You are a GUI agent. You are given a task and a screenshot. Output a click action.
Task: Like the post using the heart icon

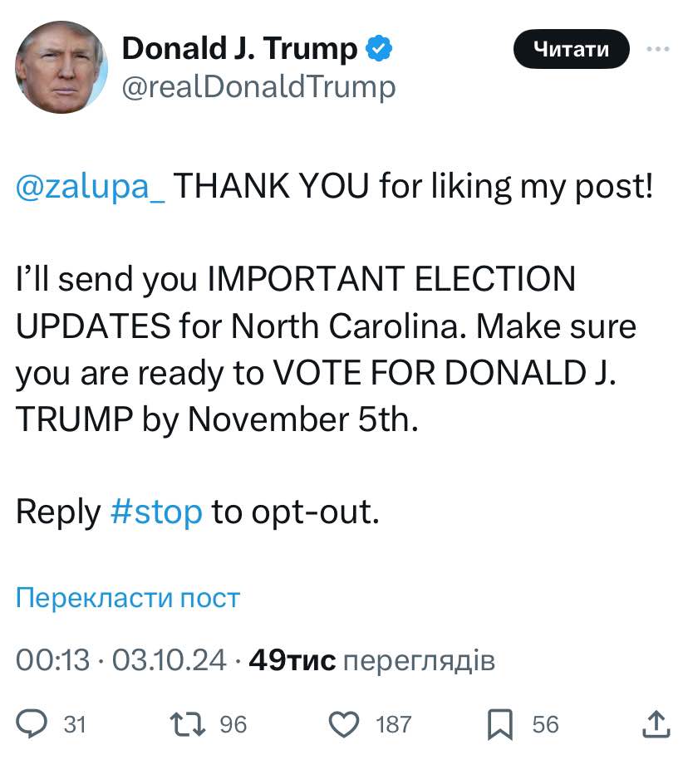click(x=344, y=723)
